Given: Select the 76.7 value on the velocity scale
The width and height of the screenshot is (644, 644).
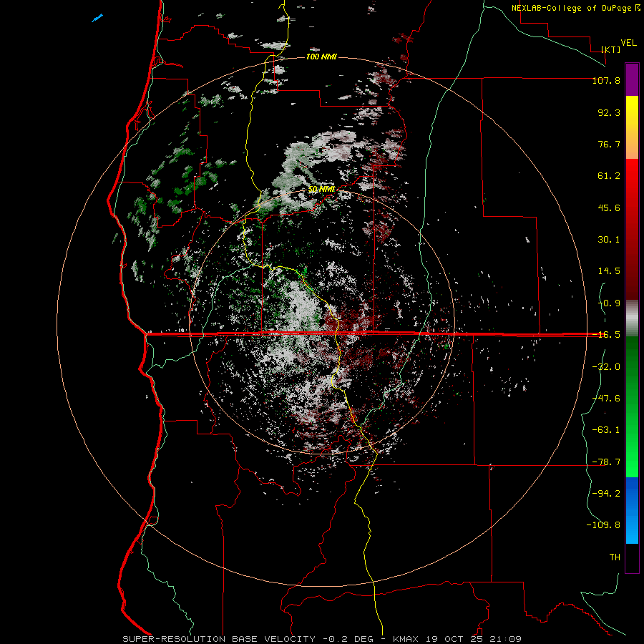Looking at the screenshot, I should 609,144.
